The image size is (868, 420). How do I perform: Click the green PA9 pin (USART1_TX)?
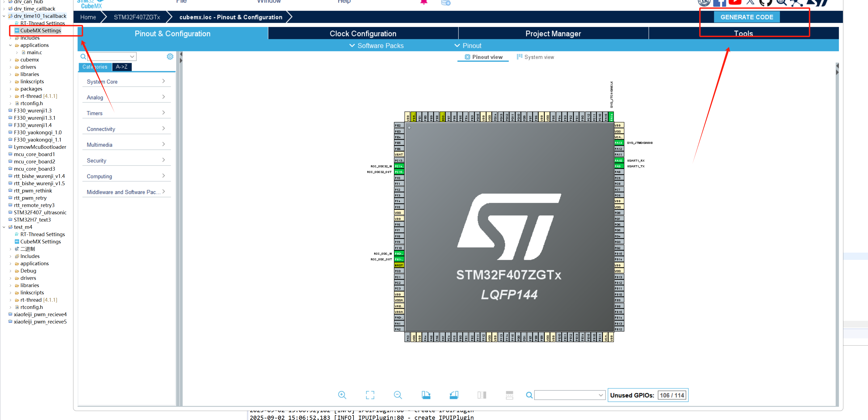coord(619,166)
